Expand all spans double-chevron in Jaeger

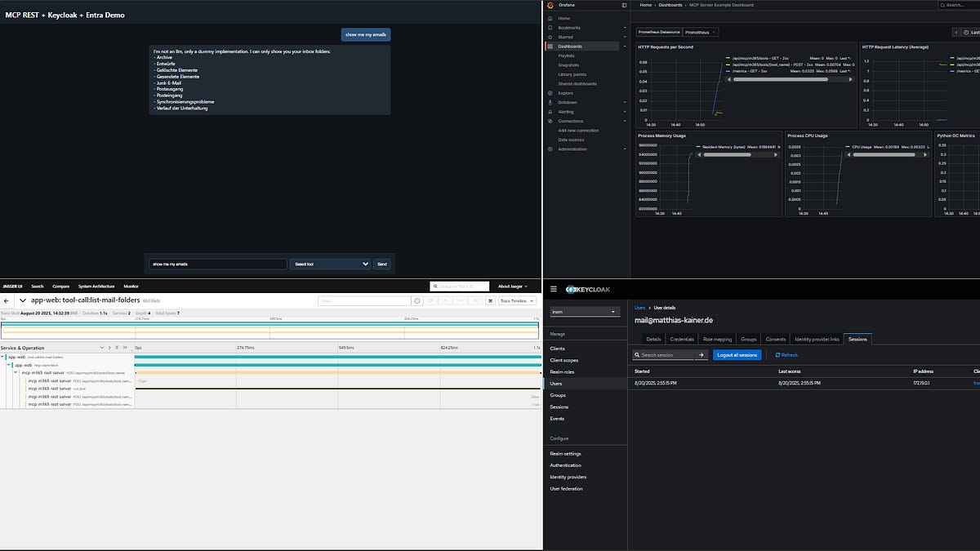coord(117,348)
